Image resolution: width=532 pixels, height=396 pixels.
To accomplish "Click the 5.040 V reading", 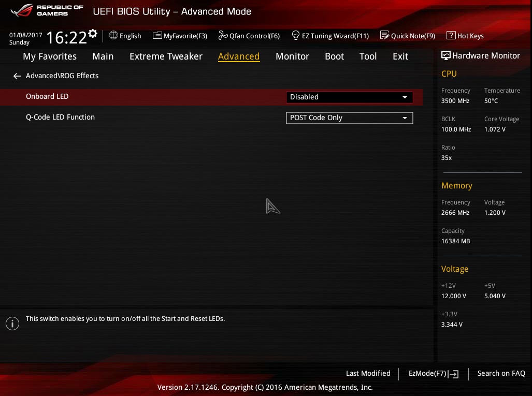I will [495, 296].
